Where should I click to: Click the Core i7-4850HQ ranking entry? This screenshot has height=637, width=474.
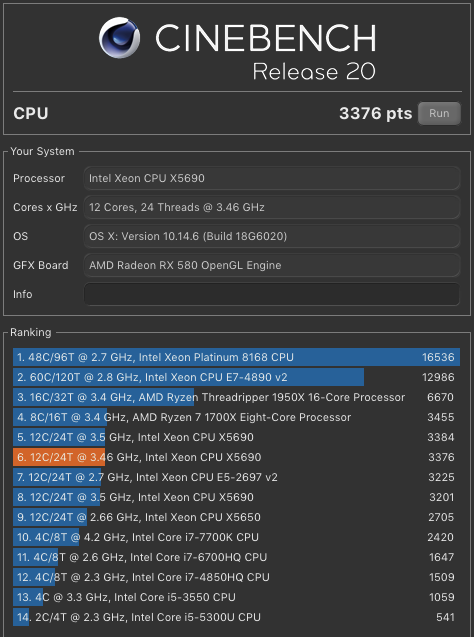[x=236, y=577]
